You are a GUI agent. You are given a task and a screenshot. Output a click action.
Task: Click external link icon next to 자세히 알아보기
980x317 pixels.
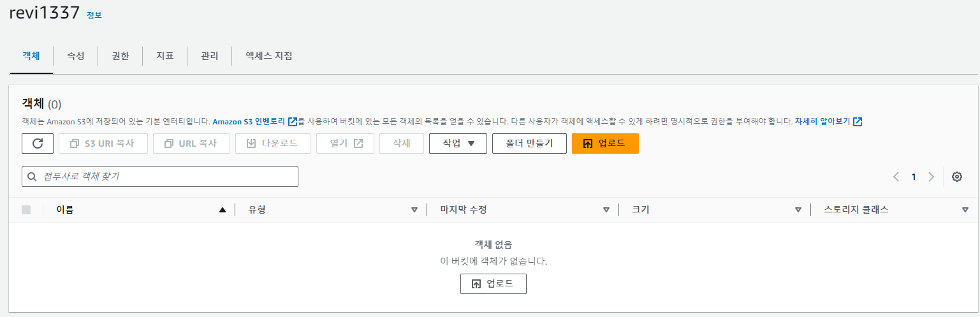point(858,121)
